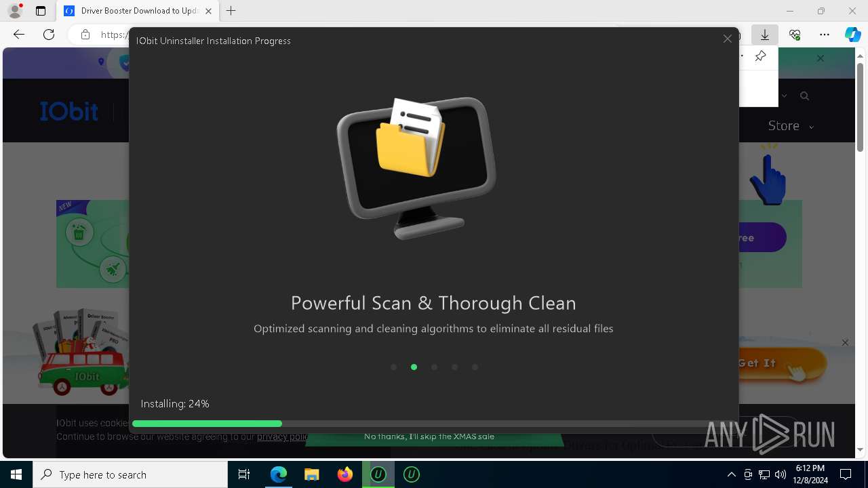868x488 pixels.
Task: Click No thanks, skip the XMAS sale
Action: 429,436
